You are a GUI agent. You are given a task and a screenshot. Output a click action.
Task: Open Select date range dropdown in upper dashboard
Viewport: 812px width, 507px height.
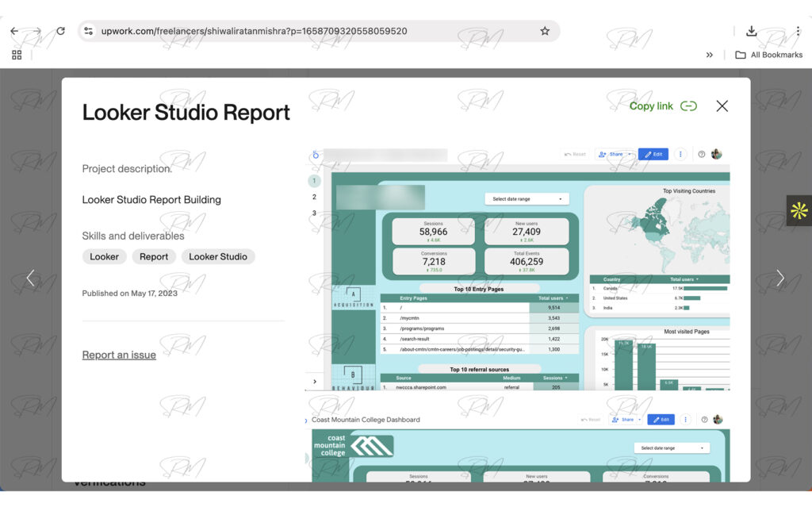pos(527,199)
